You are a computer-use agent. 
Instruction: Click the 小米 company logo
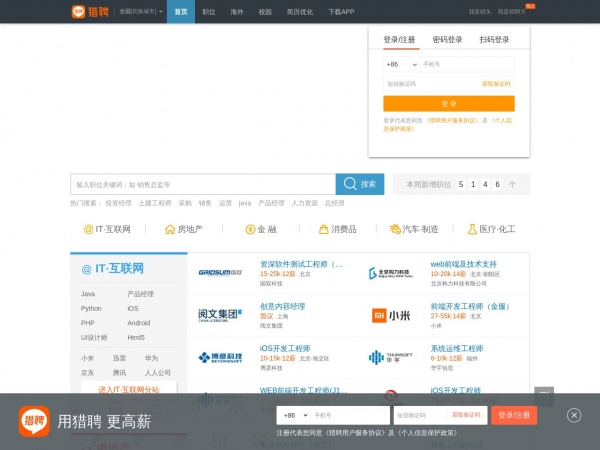391,315
